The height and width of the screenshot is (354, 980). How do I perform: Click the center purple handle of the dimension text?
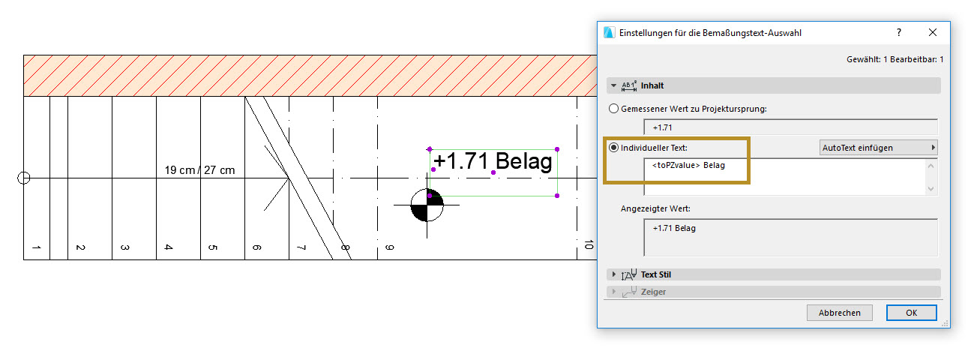pos(493,172)
